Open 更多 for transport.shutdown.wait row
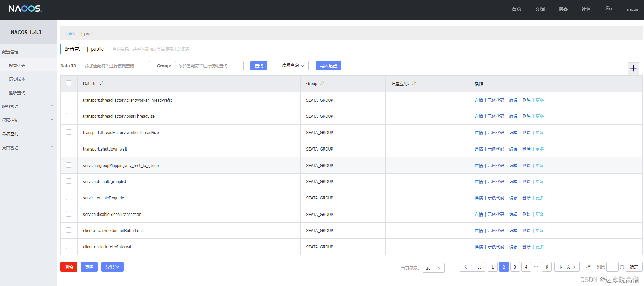Viewport: 644px width, 286px height. tap(540, 149)
